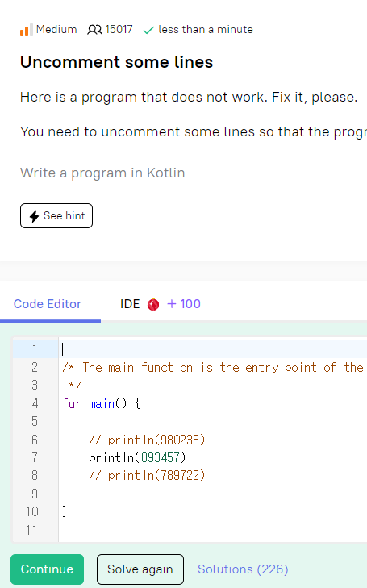This screenshot has width=367, height=588.
Task: Click the red gem icon beside IDE
Action: tap(153, 304)
